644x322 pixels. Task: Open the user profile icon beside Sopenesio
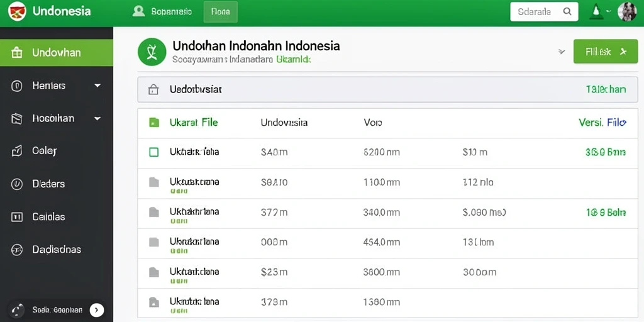139,11
